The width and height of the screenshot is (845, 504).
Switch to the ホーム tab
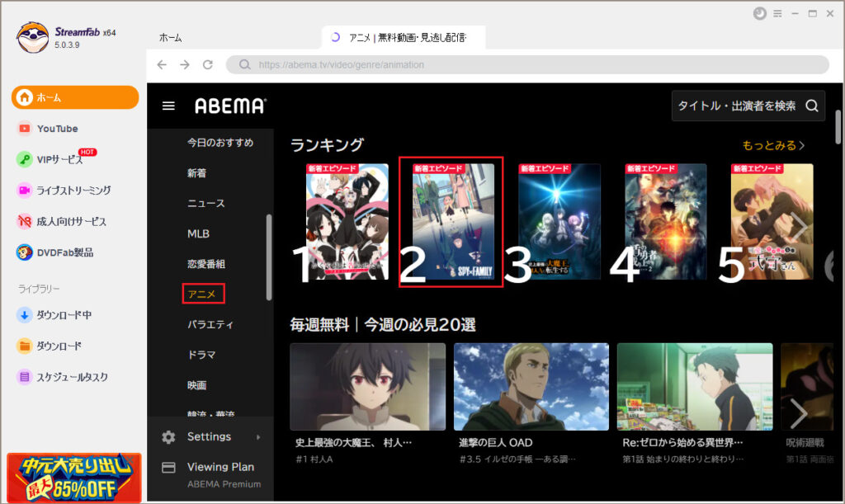(x=170, y=38)
